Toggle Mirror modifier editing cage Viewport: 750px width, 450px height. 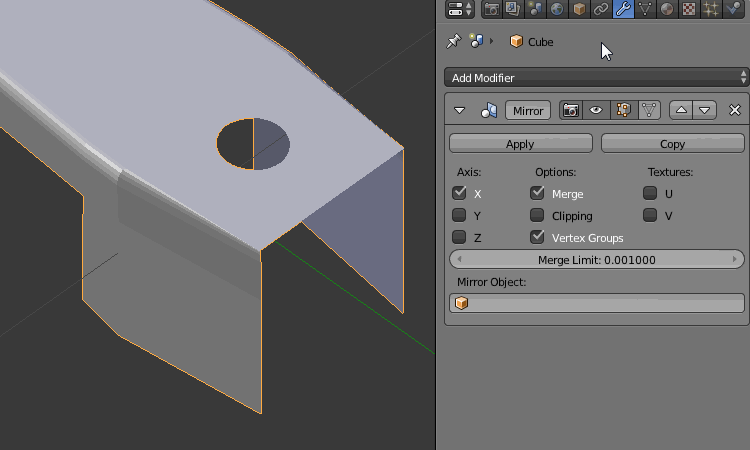pos(649,110)
